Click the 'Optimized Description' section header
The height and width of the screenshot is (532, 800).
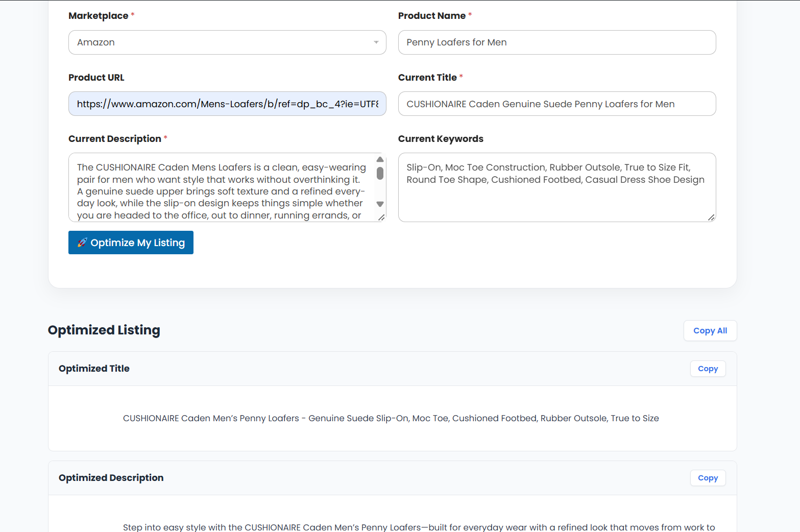[x=111, y=478]
